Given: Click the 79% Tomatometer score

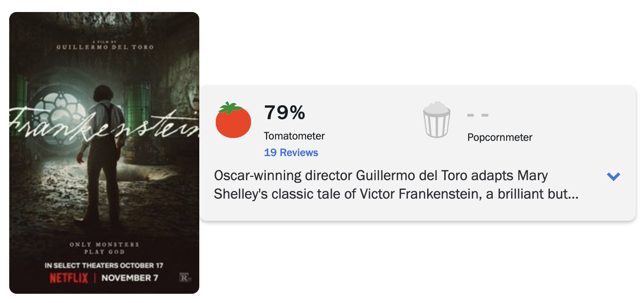Looking at the screenshot, I should [x=285, y=112].
